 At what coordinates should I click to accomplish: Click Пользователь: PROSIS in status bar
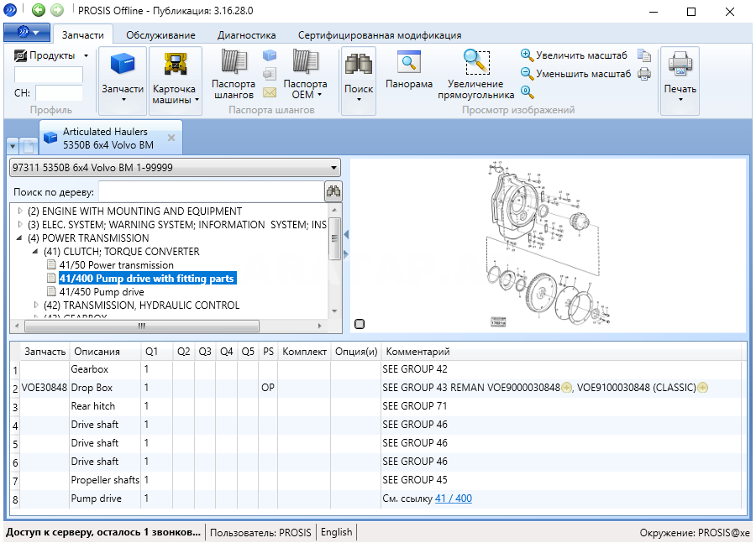[261, 532]
